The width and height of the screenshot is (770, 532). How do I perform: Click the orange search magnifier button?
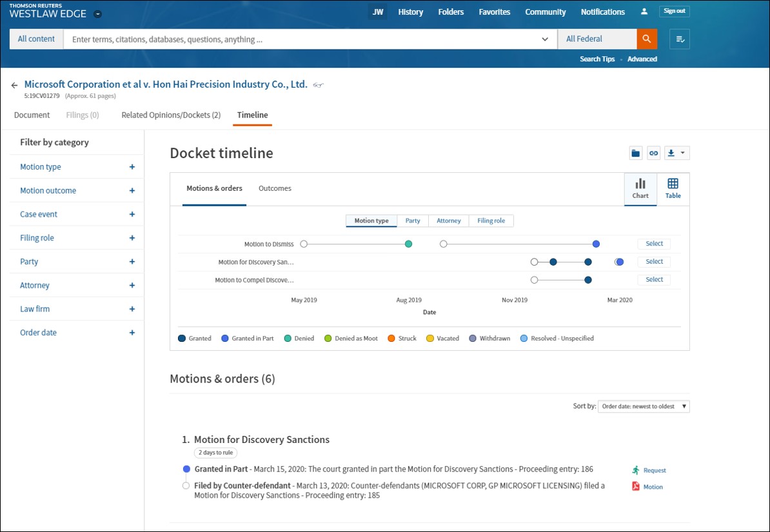coord(647,39)
